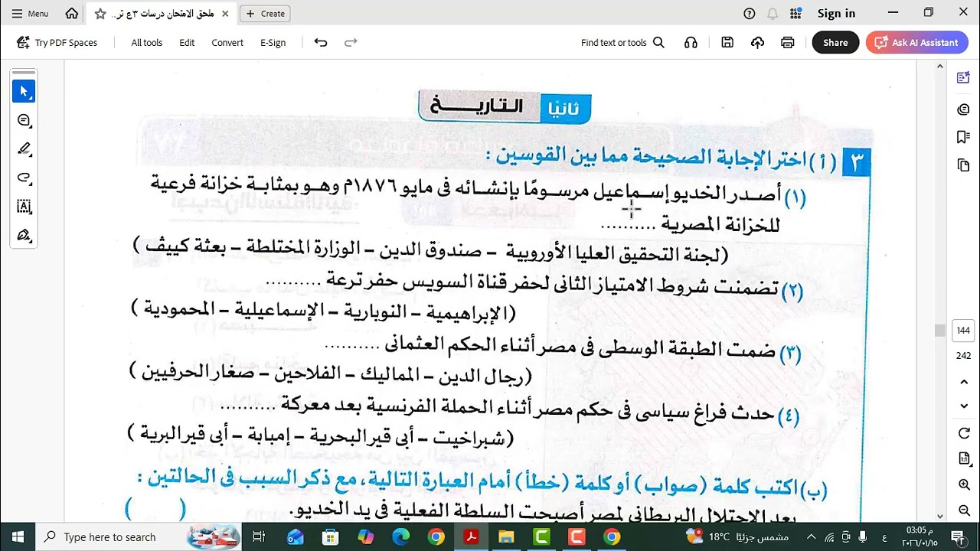
Task: Open the Bookmarks panel
Action: 964,137
